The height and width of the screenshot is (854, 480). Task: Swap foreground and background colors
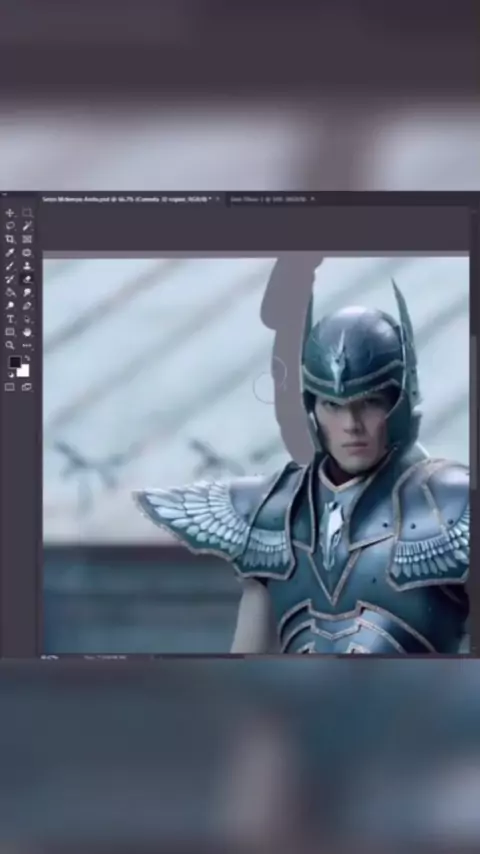(x=27, y=358)
